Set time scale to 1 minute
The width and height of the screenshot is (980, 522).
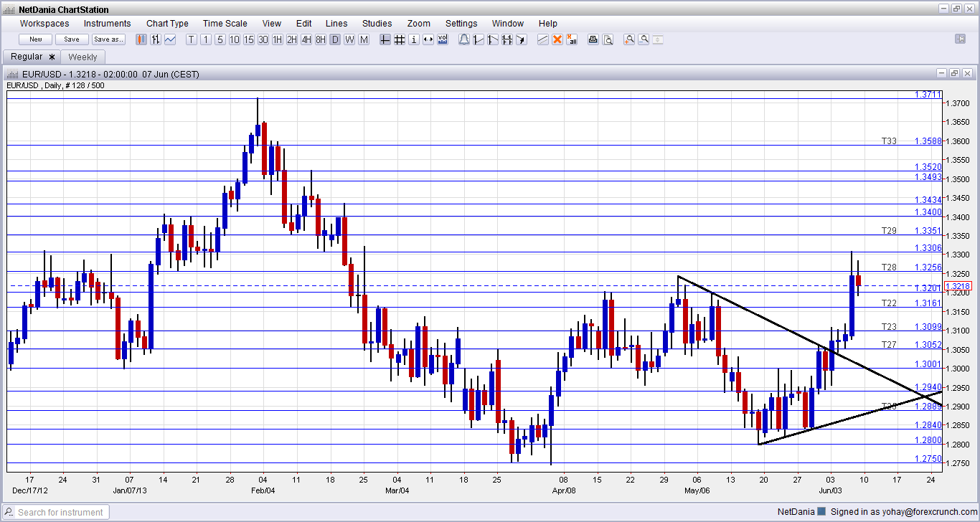click(206, 39)
